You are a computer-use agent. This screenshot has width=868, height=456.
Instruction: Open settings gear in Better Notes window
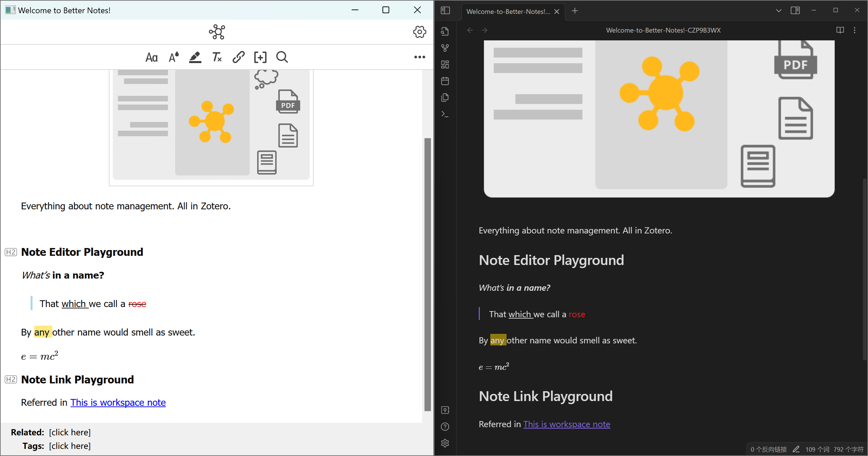pyautogui.click(x=419, y=32)
